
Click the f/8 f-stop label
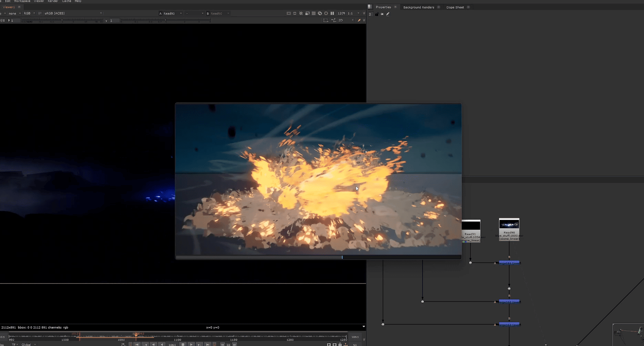[x=3, y=21]
